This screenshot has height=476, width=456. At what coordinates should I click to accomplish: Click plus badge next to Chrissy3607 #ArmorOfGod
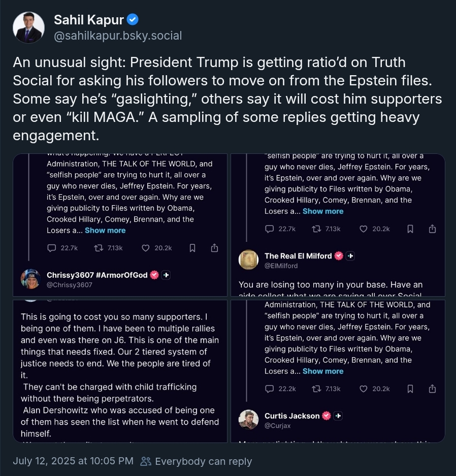[x=166, y=275]
